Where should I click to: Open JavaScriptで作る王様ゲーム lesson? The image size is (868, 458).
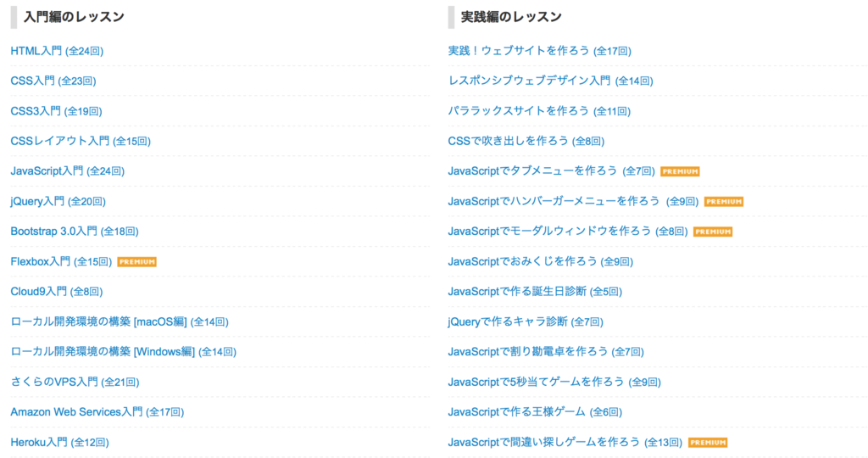(x=536, y=412)
